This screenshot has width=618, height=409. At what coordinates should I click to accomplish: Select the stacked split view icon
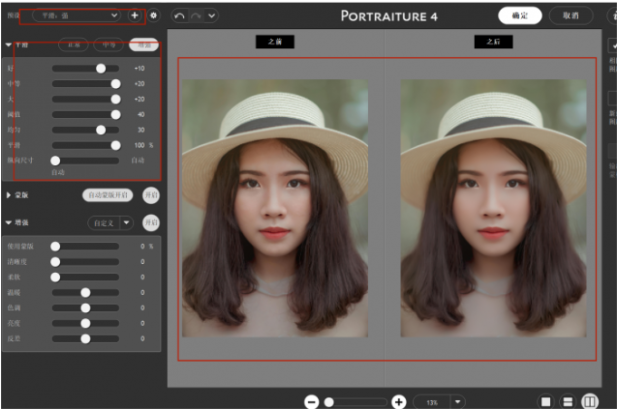567,401
